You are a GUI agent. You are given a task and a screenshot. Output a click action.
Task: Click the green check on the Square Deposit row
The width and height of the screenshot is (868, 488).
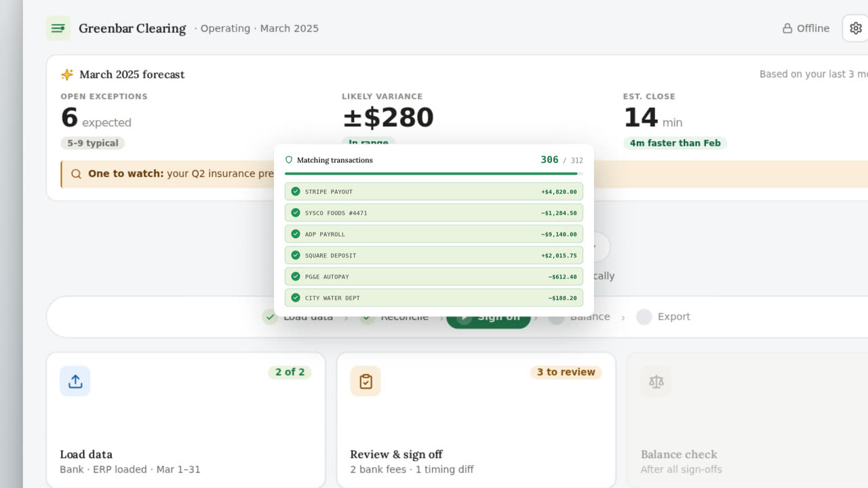[x=296, y=256]
